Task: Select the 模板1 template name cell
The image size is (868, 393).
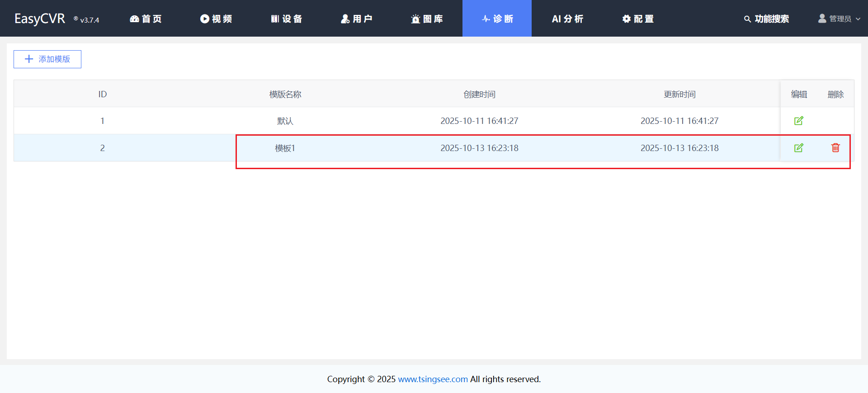Action: tap(285, 148)
